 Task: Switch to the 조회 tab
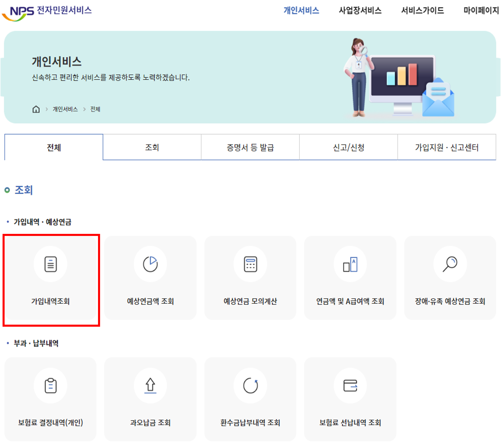152,147
